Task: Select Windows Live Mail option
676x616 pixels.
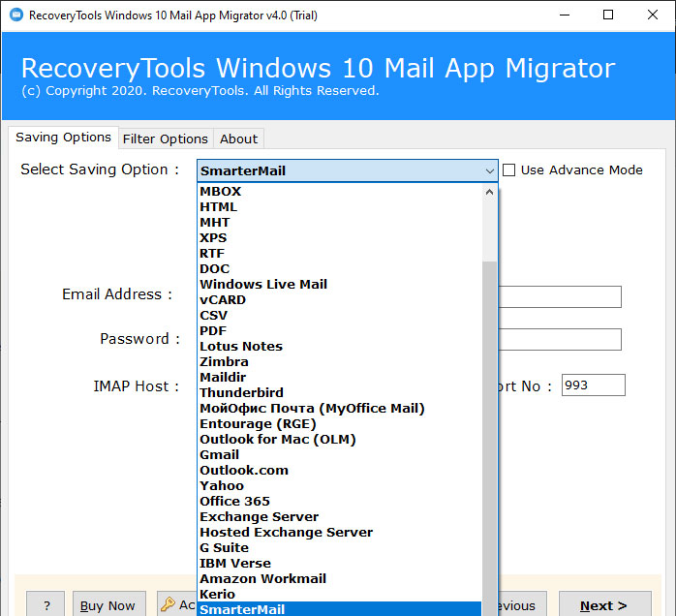Action: pos(340,285)
